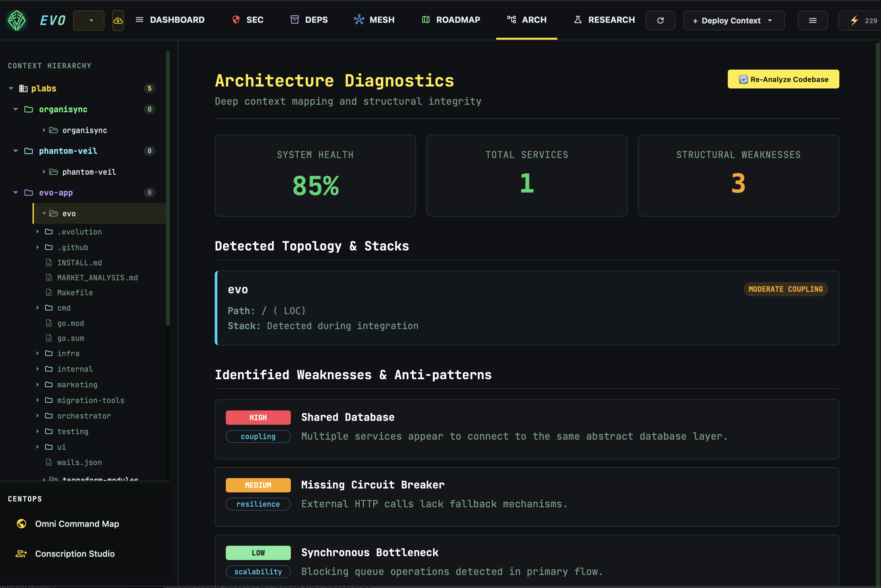
Task: Click the SEC shield icon
Action: (236, 20)
